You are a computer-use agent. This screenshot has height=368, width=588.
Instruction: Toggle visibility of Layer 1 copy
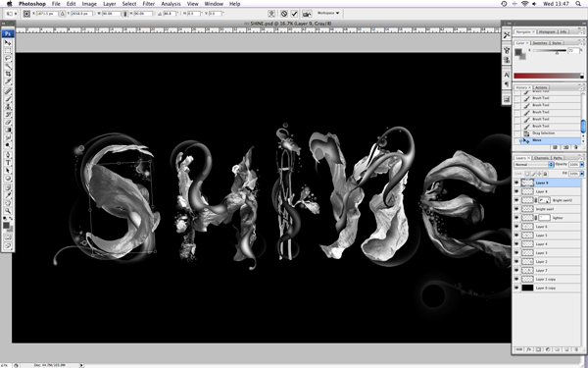click(x=516, y=279)
